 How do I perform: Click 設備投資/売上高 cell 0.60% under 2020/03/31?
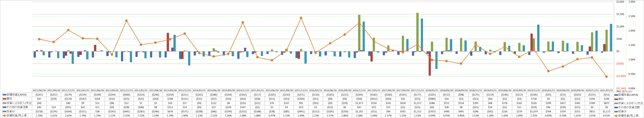(x=548, y=116)
